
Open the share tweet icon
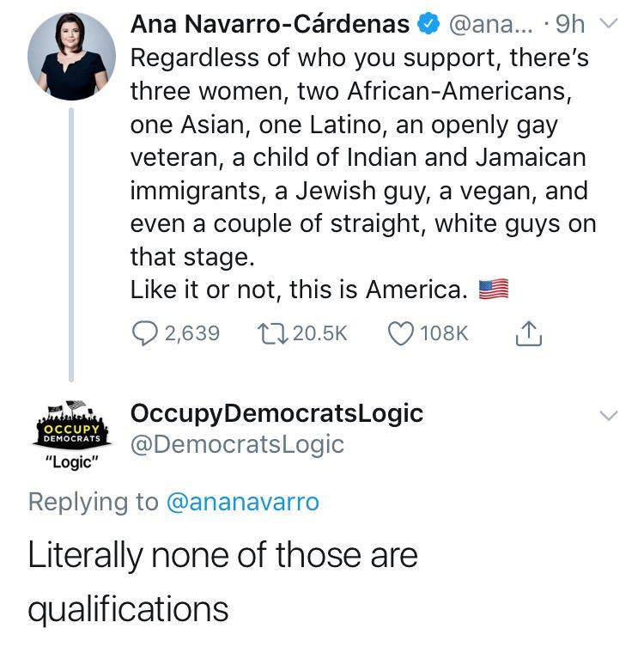click(529, 333)
